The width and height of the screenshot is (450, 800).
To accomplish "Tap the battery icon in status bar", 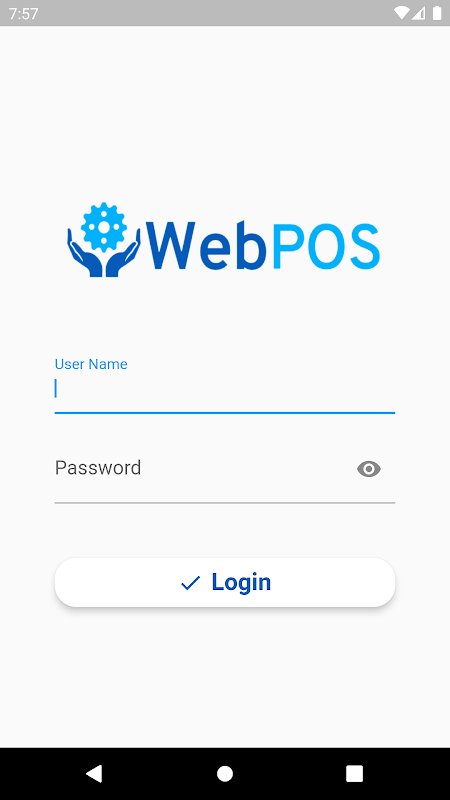I will coord(437,13).
